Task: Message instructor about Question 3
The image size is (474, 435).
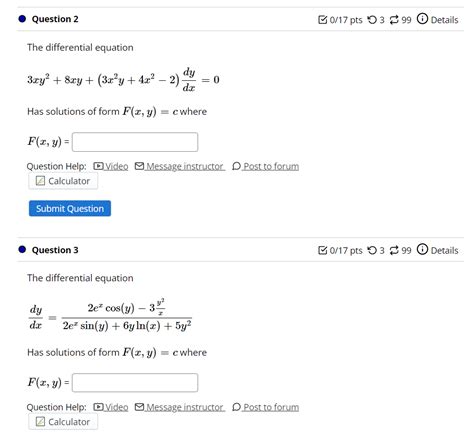Action: click(180, 407)
